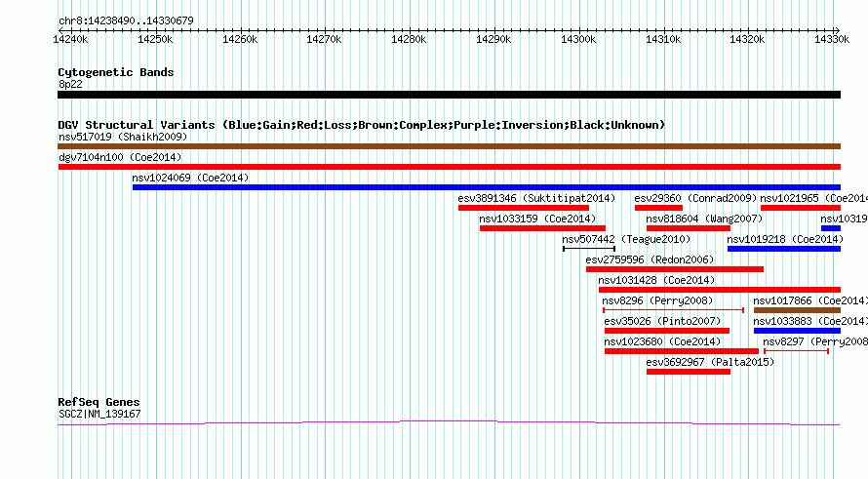Click the esv3891346 (Suktitipat2014) label

(x=536, y=198)
